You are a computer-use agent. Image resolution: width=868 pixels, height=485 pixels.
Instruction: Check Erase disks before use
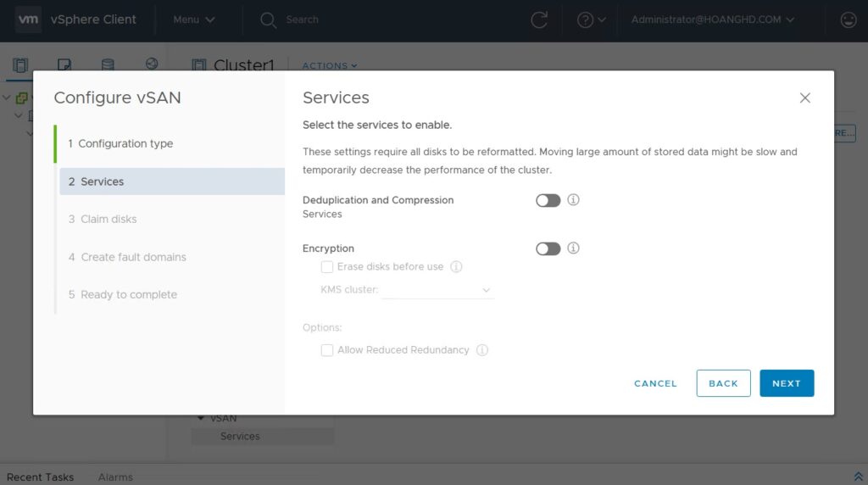pyautogui.click(x=327, y=267)
